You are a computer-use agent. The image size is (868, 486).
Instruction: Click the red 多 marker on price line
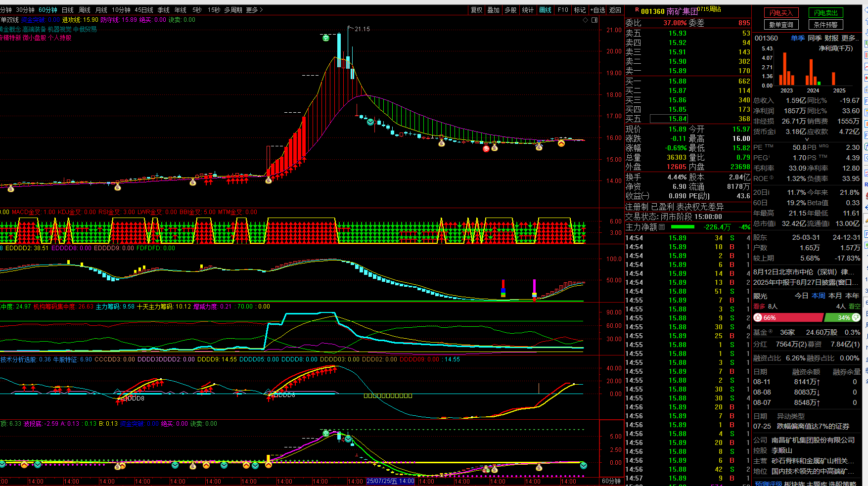coord(486,148)
